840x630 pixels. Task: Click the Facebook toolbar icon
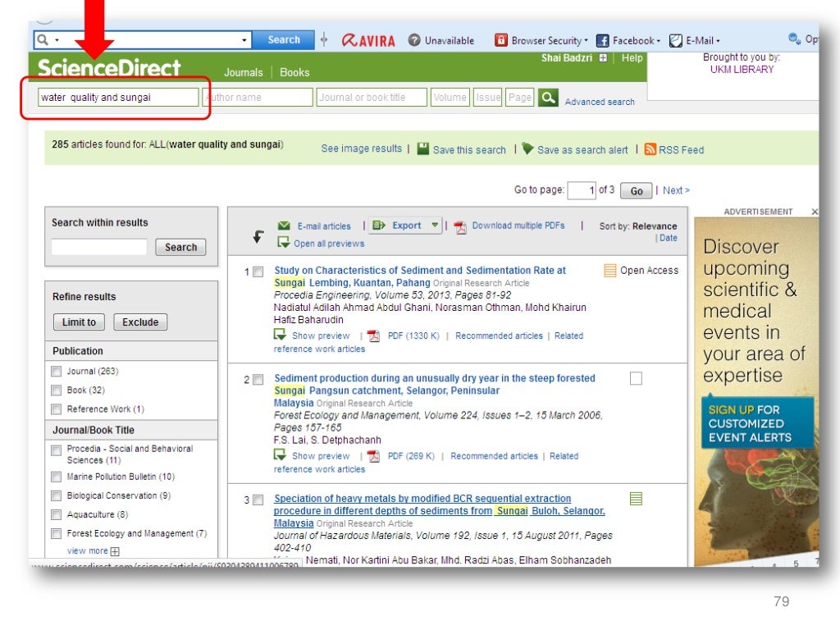(603, 40)
